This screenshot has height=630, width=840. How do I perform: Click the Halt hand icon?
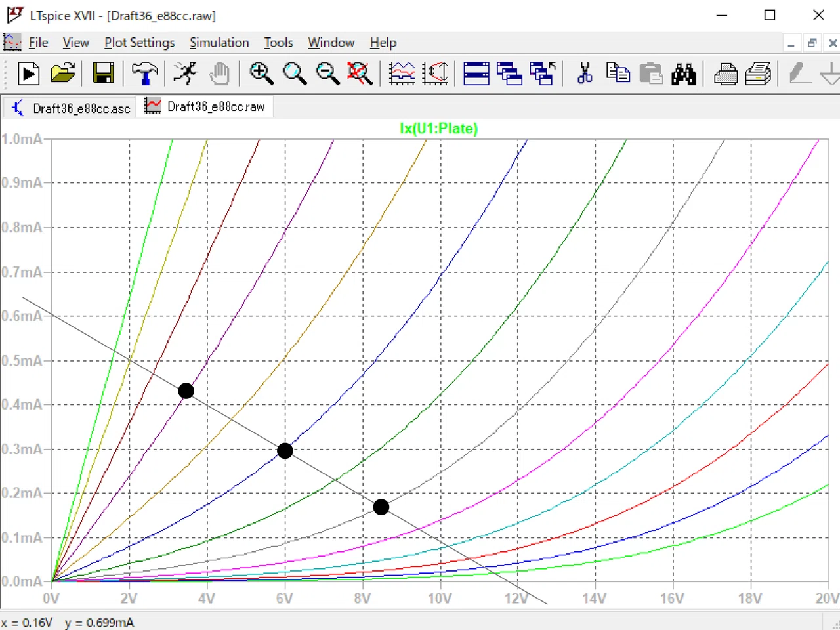coord(220,73)
